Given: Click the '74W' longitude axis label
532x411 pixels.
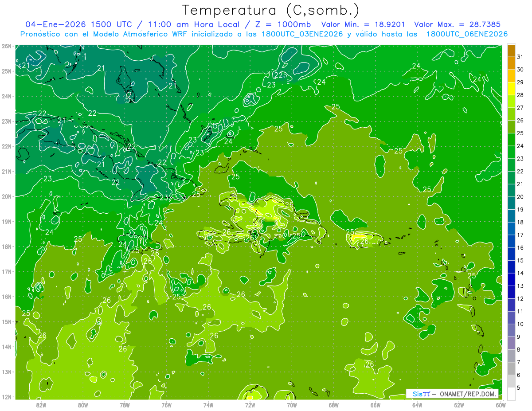Looking at the screenshot, I should (x=208, y=405).
